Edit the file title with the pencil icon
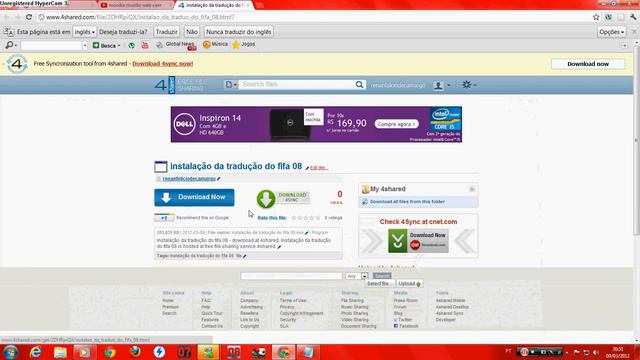This screenshot has height=360, width=640. coord(307,168)
